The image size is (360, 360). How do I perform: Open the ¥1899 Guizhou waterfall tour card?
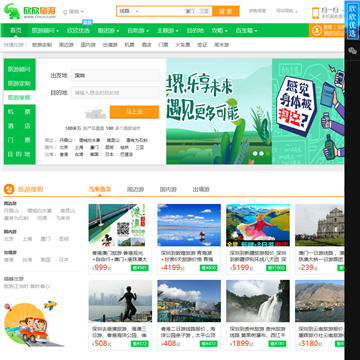point(258,315)
